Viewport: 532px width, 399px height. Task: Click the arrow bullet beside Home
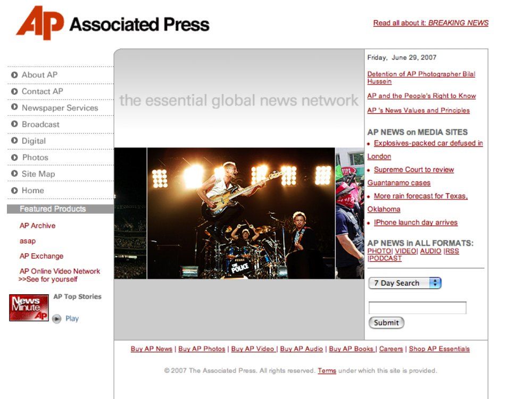click(x=14, y=190)
